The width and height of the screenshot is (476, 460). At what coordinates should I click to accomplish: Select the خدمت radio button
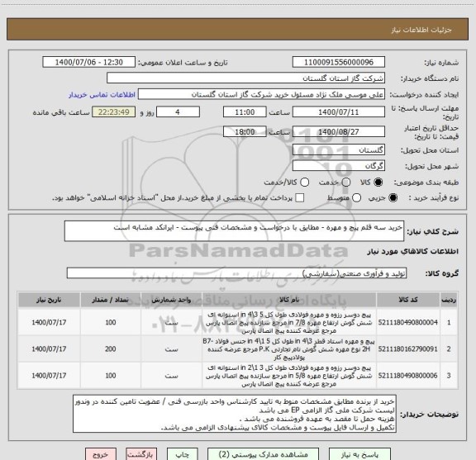(x=346, y=183)
